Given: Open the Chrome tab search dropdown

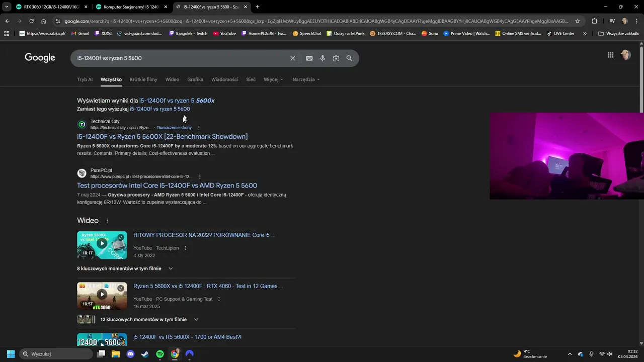Looking at the screenshot, I should (x=6, y=7).
